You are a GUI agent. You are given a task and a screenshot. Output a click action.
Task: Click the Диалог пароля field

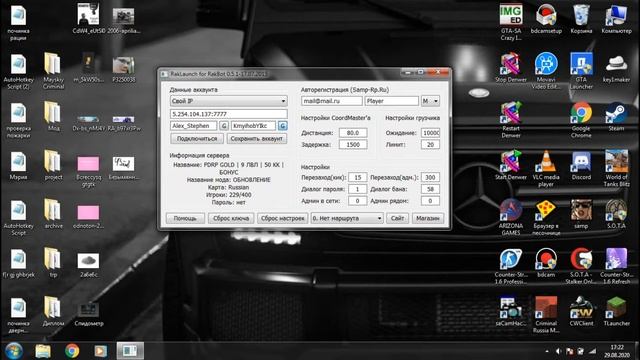pos(358,189)
